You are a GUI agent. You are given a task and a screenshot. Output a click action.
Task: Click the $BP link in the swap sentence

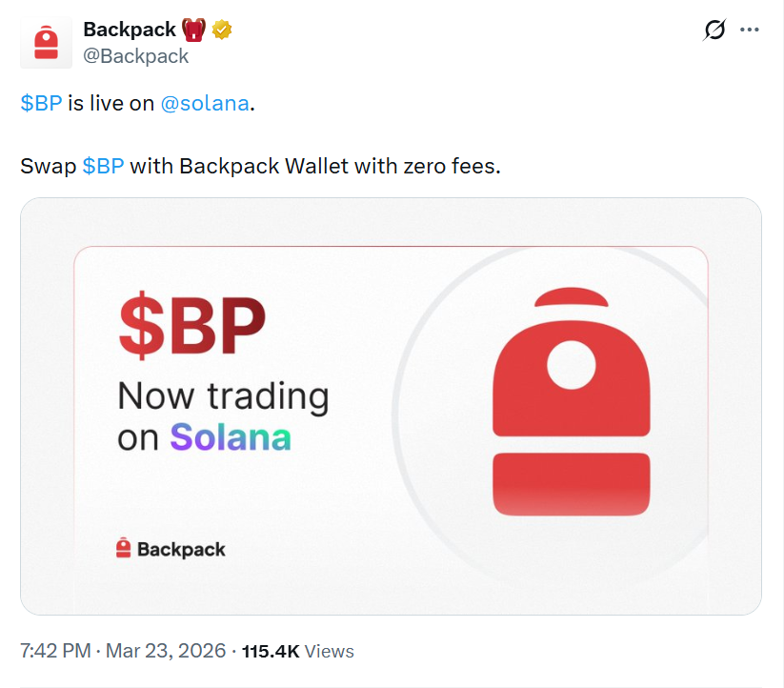point(104,166)
